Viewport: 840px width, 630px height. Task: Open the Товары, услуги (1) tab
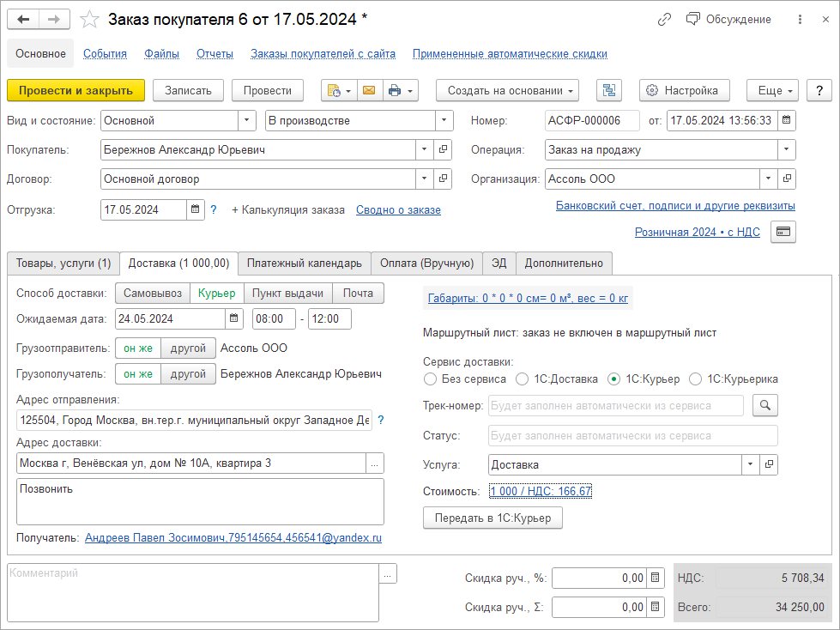tap(63, 263)
